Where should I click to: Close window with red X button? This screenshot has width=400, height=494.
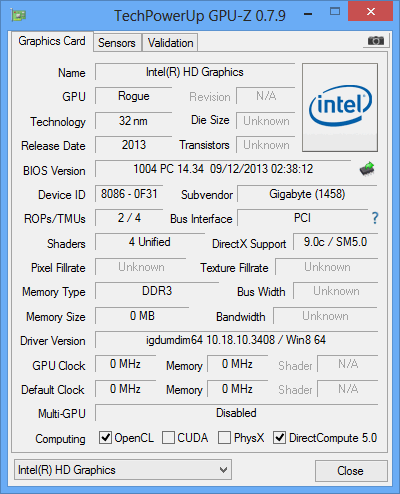[x=371, y=11]
